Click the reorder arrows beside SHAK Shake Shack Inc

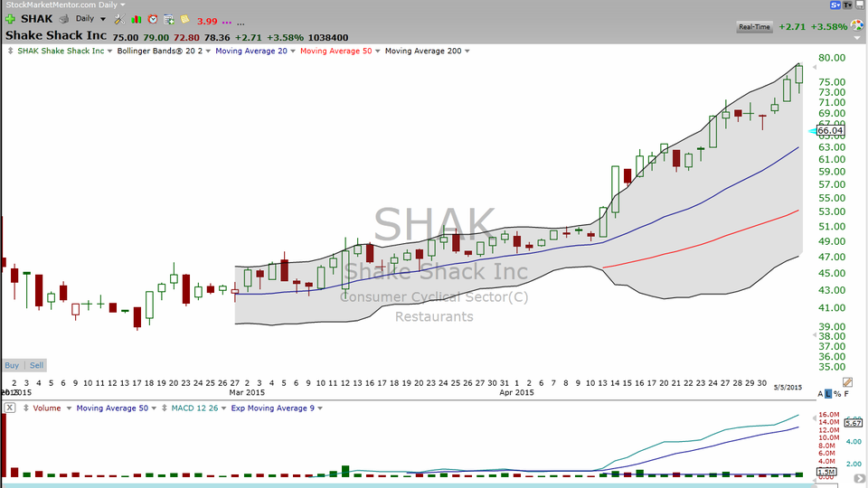tap(10, 51)
